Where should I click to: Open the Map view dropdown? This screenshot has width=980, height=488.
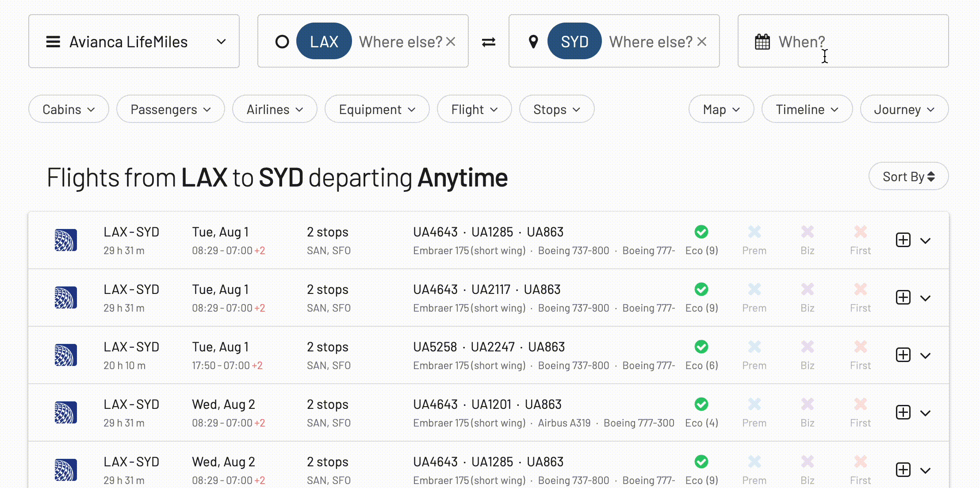(721, 109)
